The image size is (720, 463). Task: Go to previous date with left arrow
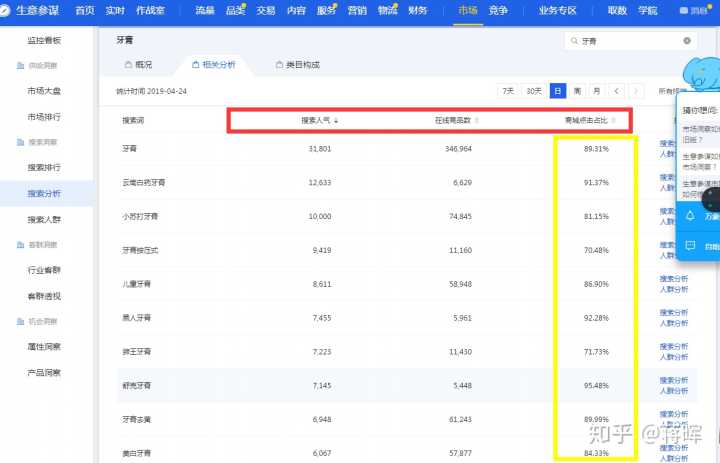[617, 91]
